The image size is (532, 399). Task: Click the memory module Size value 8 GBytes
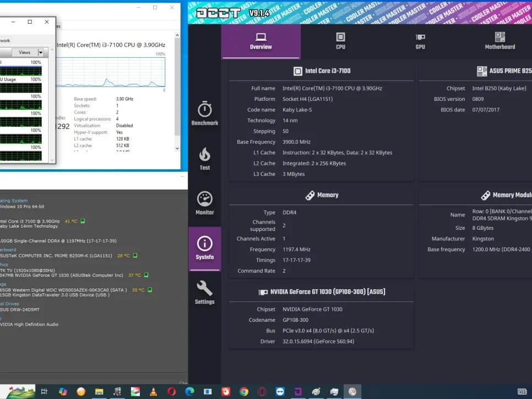pyautogui.click(x=483, y=228)
